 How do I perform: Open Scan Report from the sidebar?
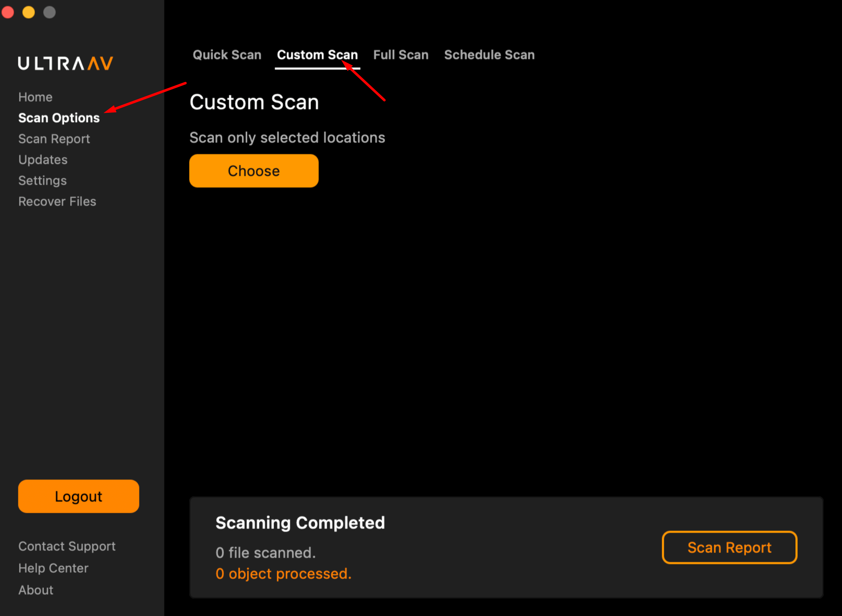point(54,139)
